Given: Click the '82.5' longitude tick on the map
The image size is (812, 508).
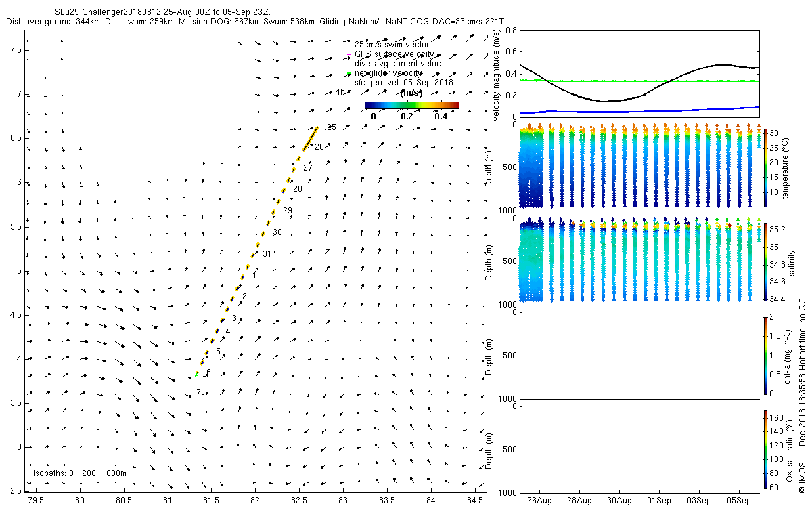Looking at the screenshot, I should point(299,499).
